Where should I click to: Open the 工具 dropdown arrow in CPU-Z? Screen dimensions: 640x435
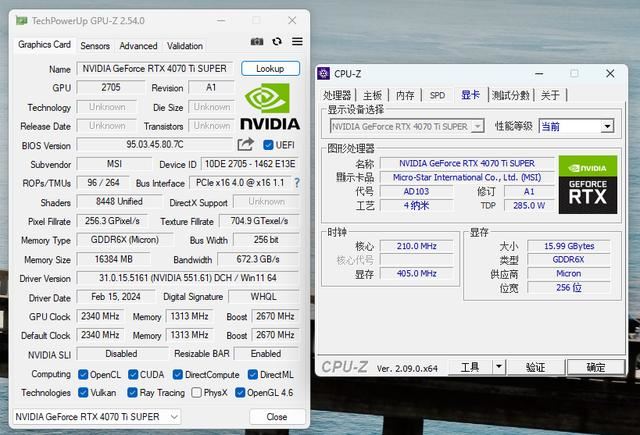pyautogui.click(x=500, y=367)
